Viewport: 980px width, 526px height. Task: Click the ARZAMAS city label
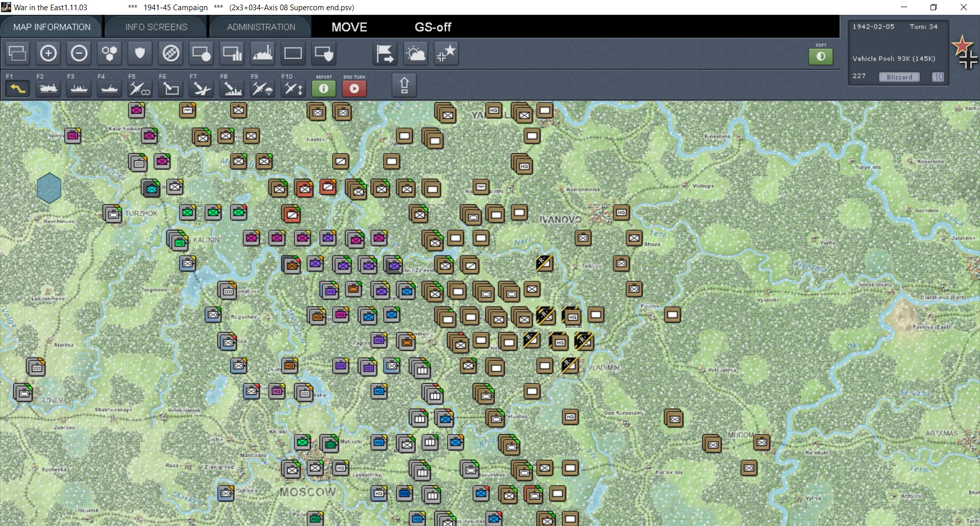pos(942,433)
